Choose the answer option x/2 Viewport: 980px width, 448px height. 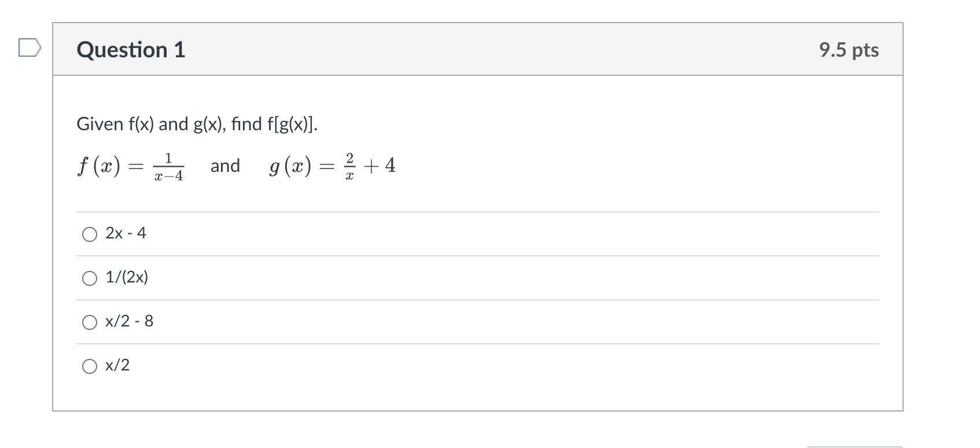click(90, 366)
